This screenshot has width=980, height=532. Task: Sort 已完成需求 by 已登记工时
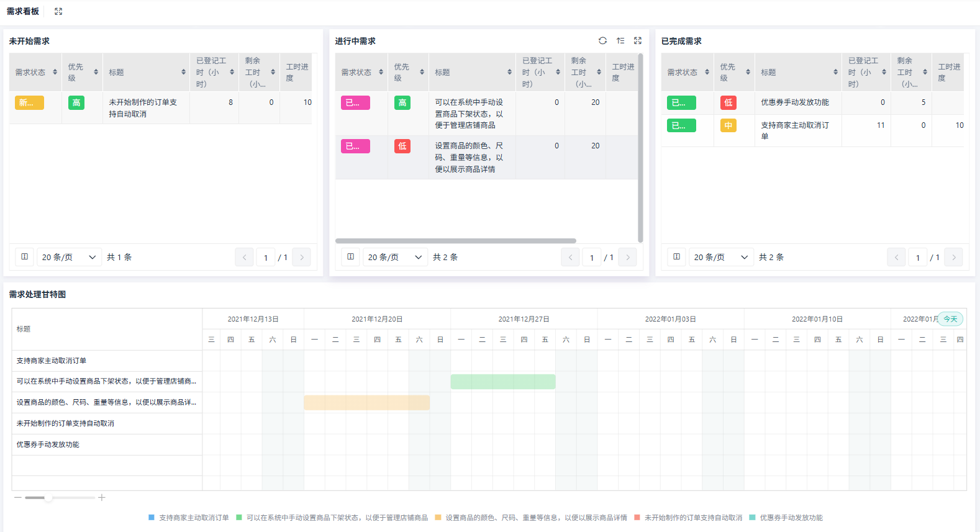pyautogui.click(x=884, y=72)
